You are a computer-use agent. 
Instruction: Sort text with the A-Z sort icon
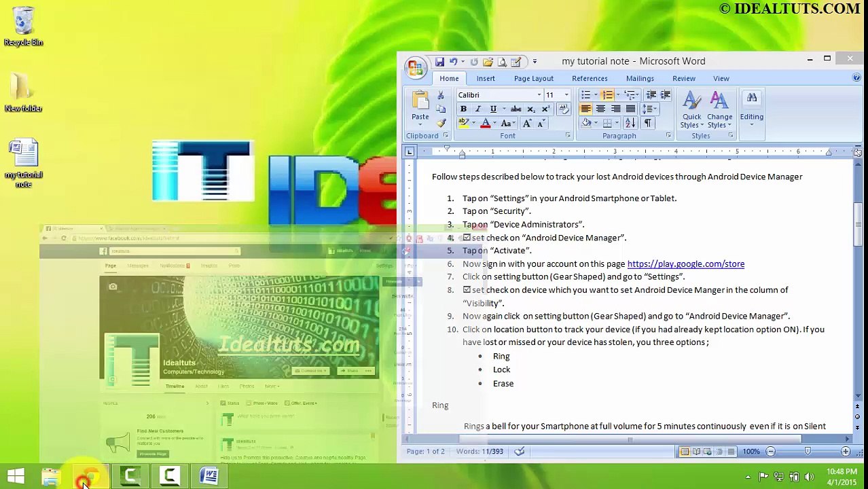click(630, 123)
